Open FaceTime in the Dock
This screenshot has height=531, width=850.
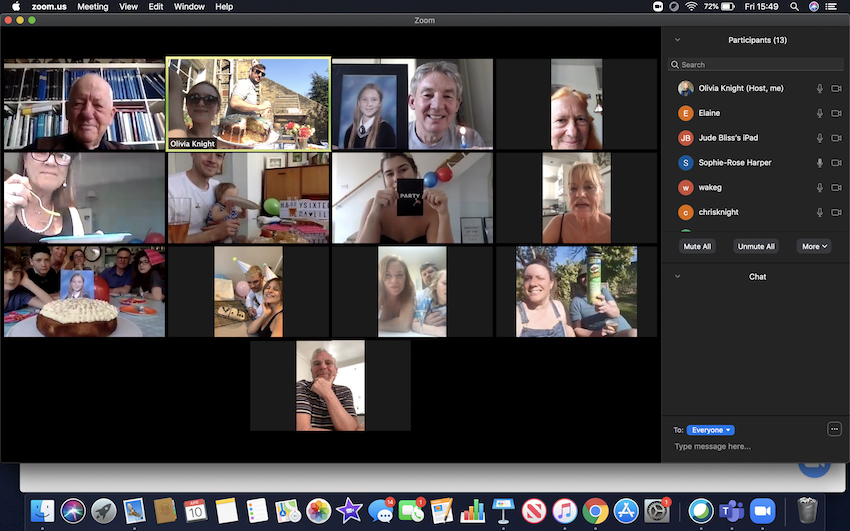(x=411, y=510)
